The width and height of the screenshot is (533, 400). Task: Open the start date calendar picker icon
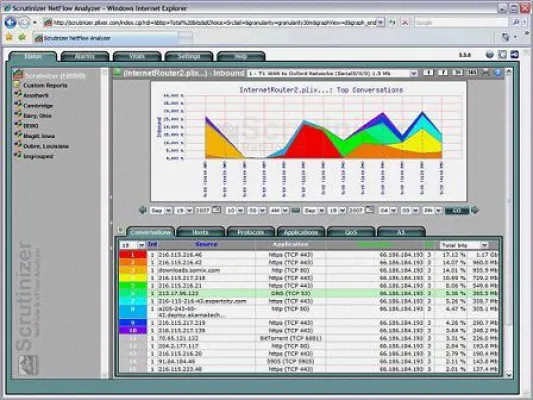click(x=217, y=210)
